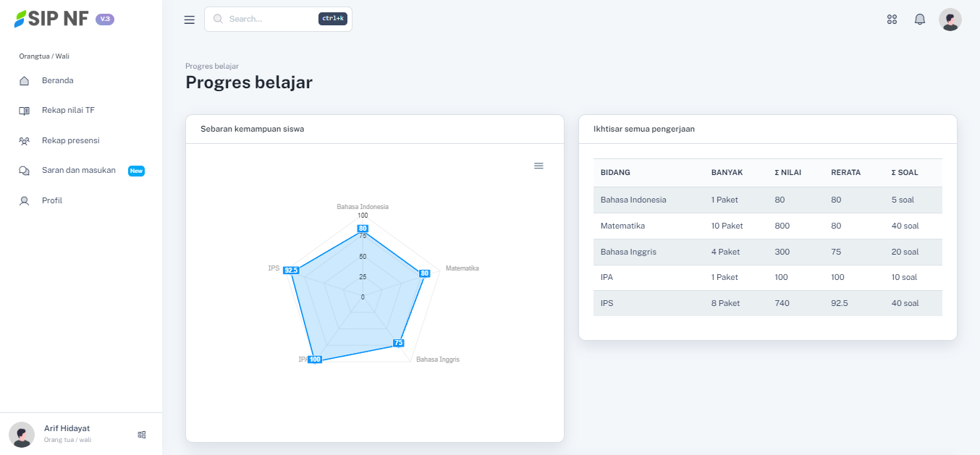Go to Saran dan masukan page
The width and height of the screenshot is (980, 455).
79,171
